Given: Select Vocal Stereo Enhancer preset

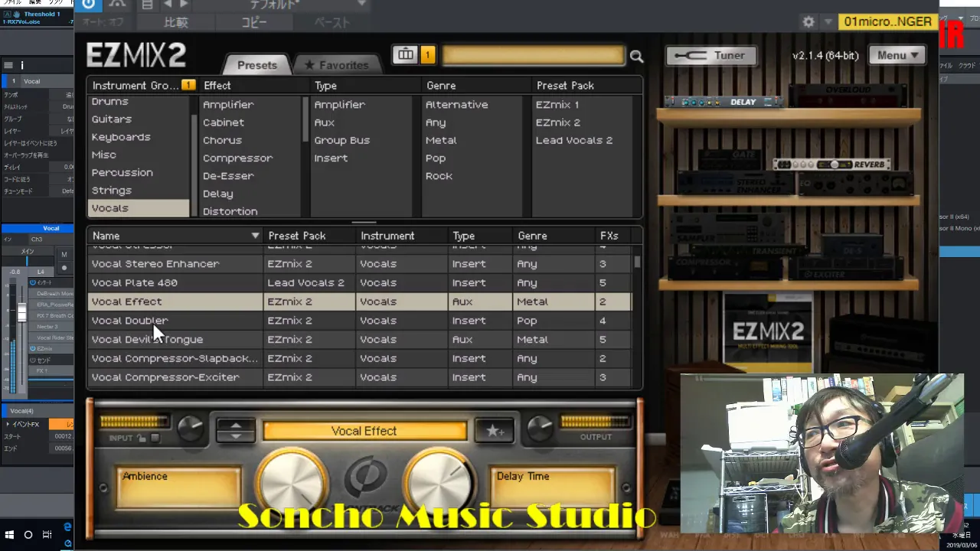Looking at the screenshot, I should click(x=360, y=264).
